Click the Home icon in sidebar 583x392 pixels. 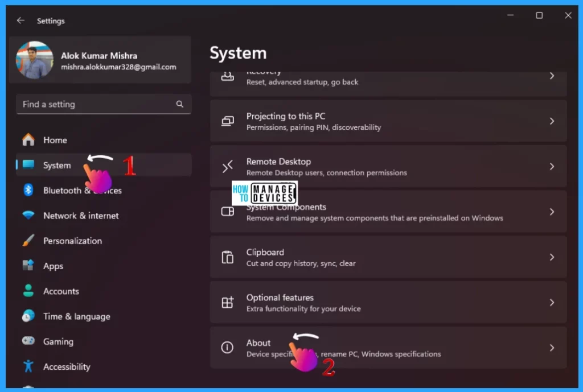(28, 140)
